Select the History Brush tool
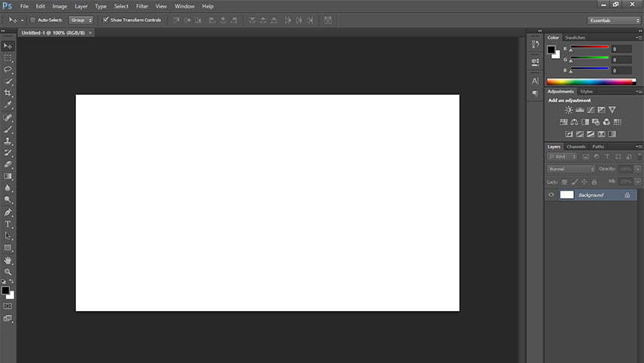 pyautogui.click(x=8, y=153)
